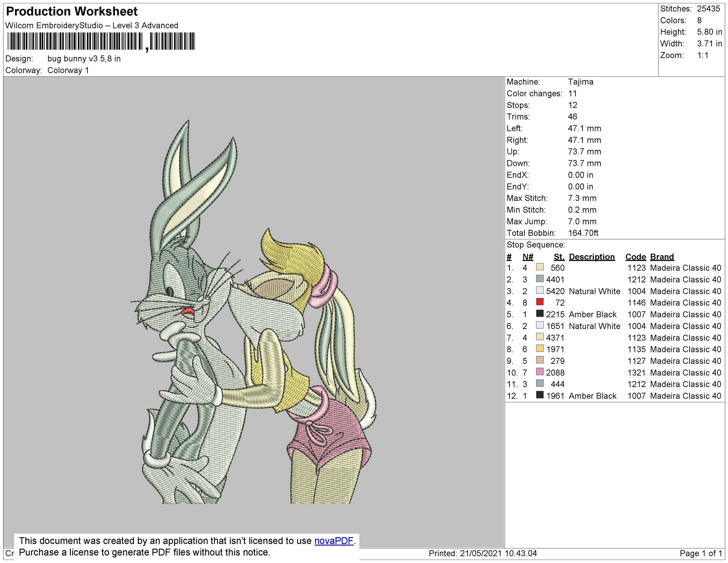Click the Min Stitch value '0.2 mm'
The width and height of the screenshot is (728, 563).
coord(582,210)
